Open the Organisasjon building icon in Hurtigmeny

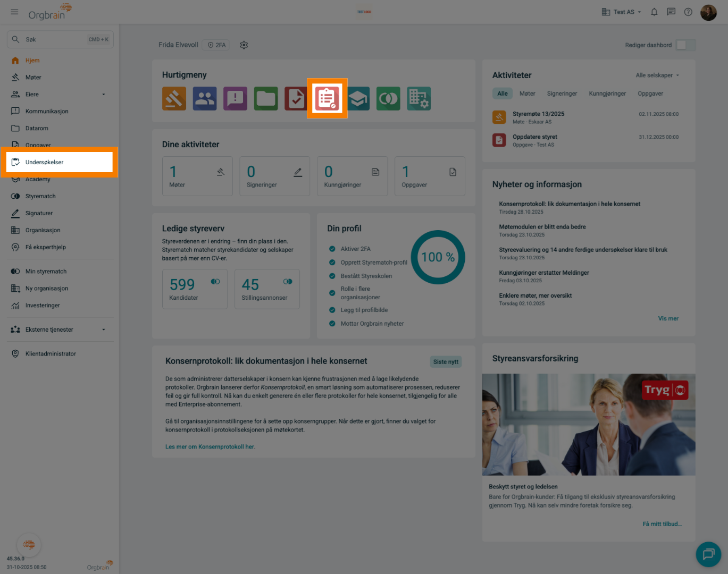click(419, 98)
